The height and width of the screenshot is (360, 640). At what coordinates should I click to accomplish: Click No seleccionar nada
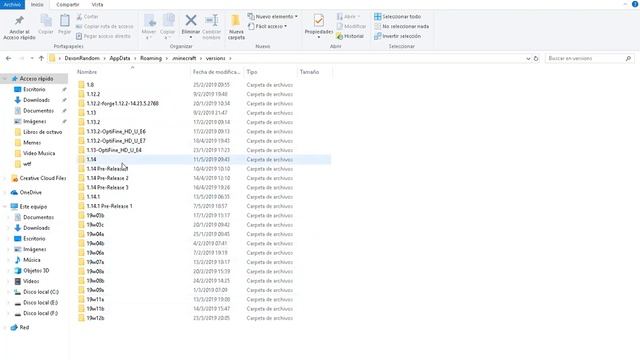pos(402,27)
